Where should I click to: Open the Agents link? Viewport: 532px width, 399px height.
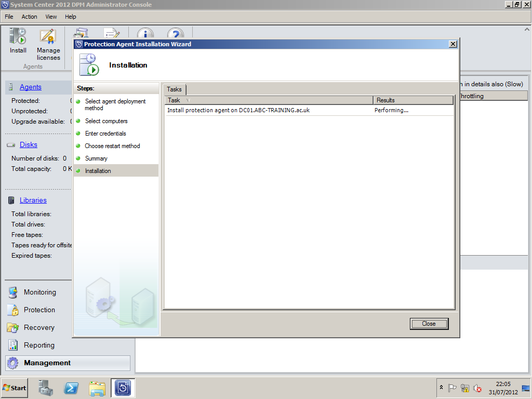(x=31, y=87)
